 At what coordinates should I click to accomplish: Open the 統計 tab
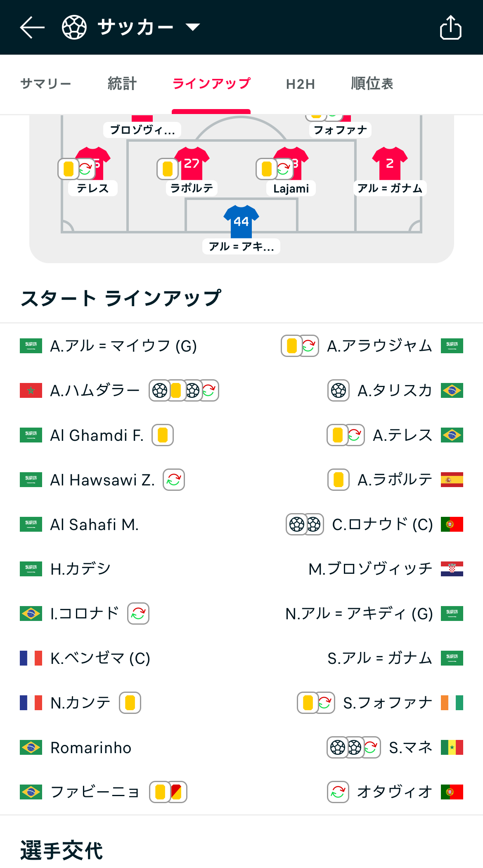click(122, 84)
